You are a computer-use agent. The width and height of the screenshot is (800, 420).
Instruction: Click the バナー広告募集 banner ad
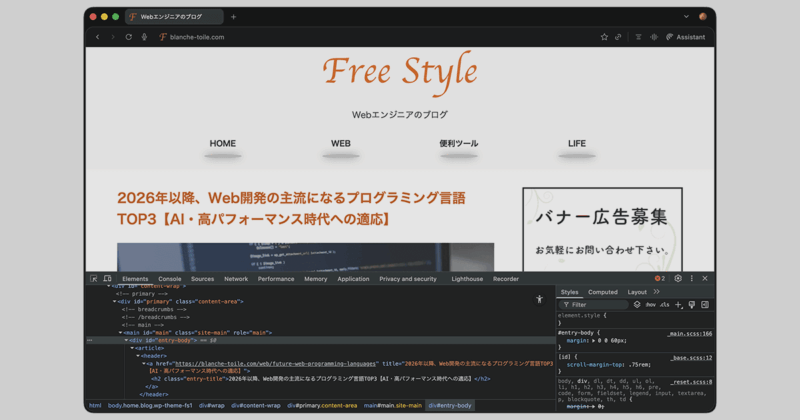pyautogui.click(x=602, y=229)
